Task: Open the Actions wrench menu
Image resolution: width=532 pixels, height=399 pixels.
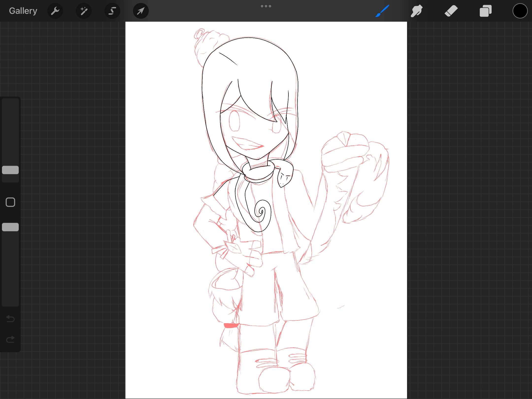Action: (x=55, y=11)
